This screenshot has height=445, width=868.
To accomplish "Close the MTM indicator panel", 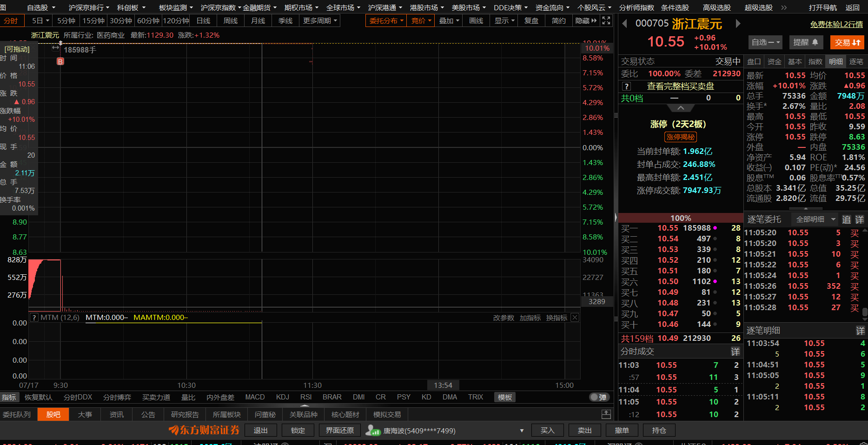I will click(x=575, y=318).
